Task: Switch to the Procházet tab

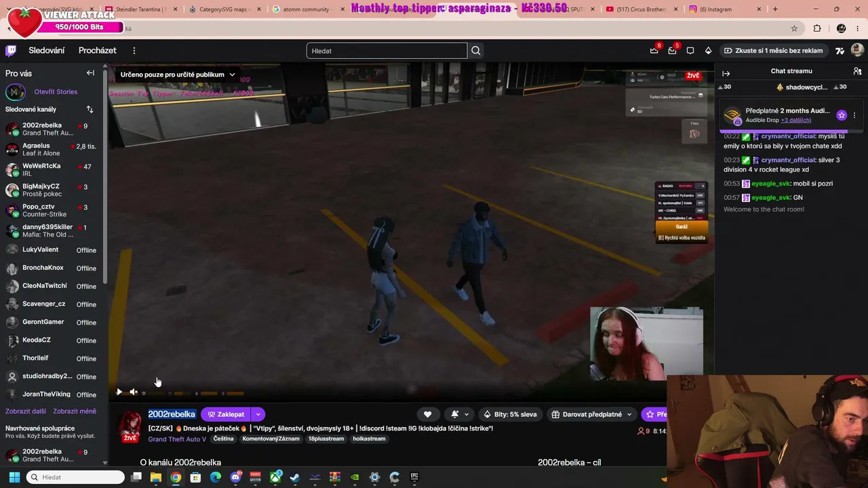Action: pyautogui.click(x=97, y=51)
